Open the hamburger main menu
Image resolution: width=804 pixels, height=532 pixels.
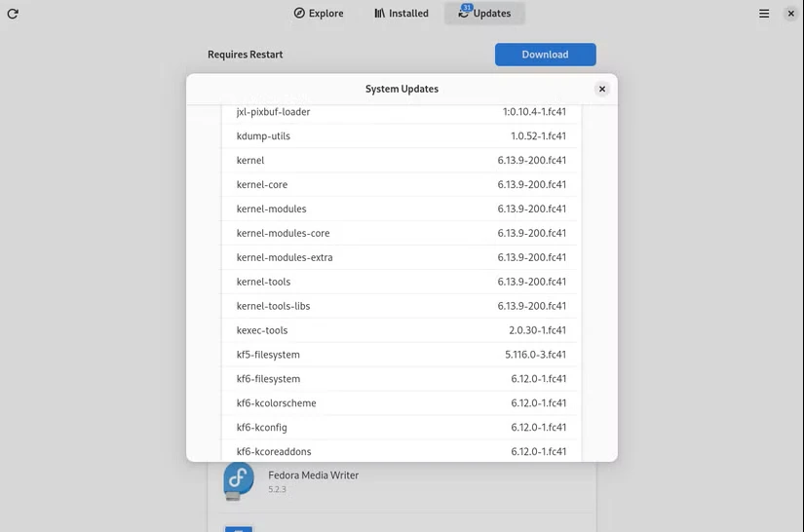click(x=764, y=14)
